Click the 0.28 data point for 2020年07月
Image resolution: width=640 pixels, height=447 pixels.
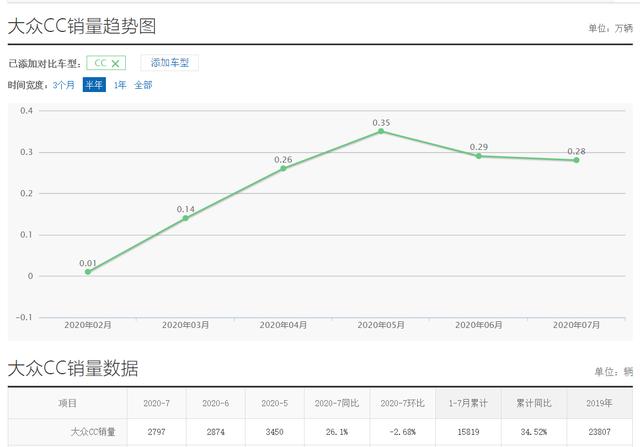[576, 160]
